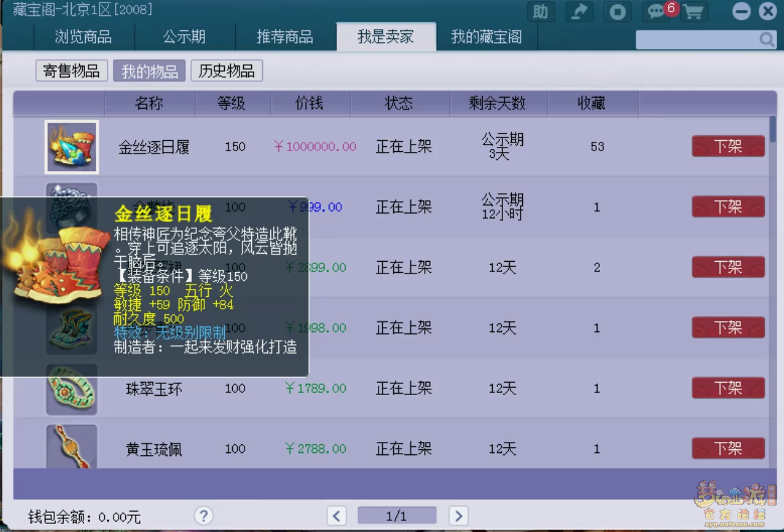Screen dimensions: 784x532
Task: Select the 金丝逐日履 boots item thumbnail
Action: [72, 147]
